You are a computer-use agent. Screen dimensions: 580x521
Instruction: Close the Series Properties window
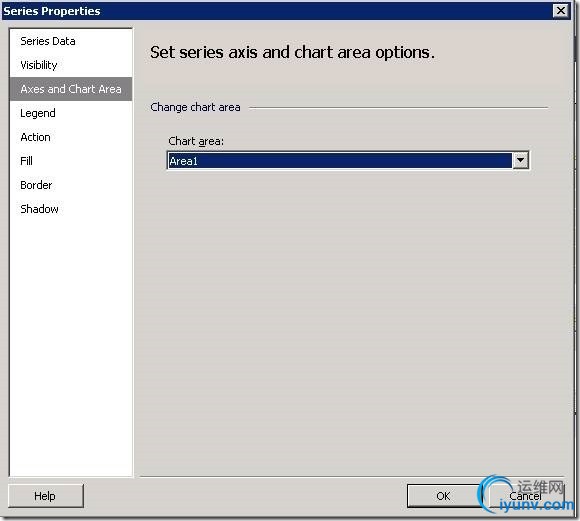pos(561,10)
